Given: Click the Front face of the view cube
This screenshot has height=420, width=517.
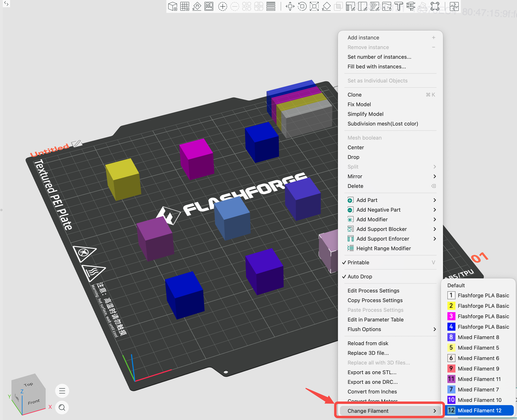Looking at the screenshot, I should tap(34, 402).
